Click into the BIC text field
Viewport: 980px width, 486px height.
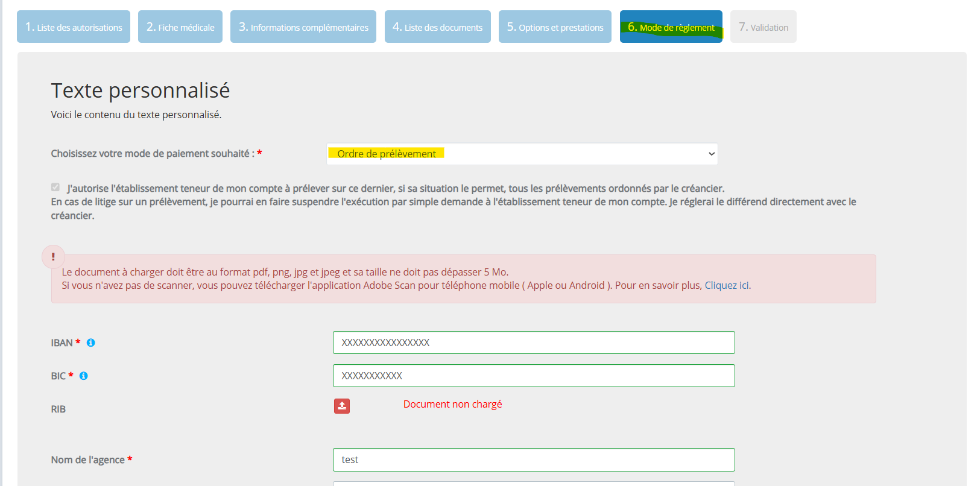(x=534, y=376)
